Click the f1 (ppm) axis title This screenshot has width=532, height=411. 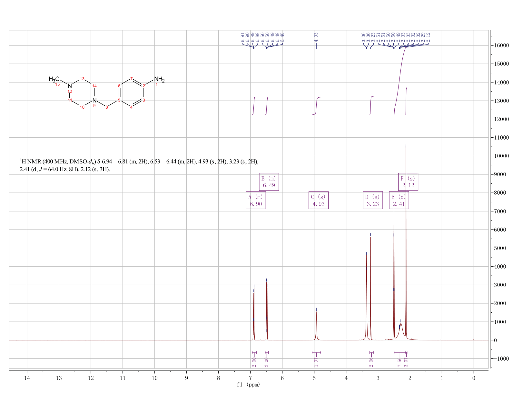point(248,385)
